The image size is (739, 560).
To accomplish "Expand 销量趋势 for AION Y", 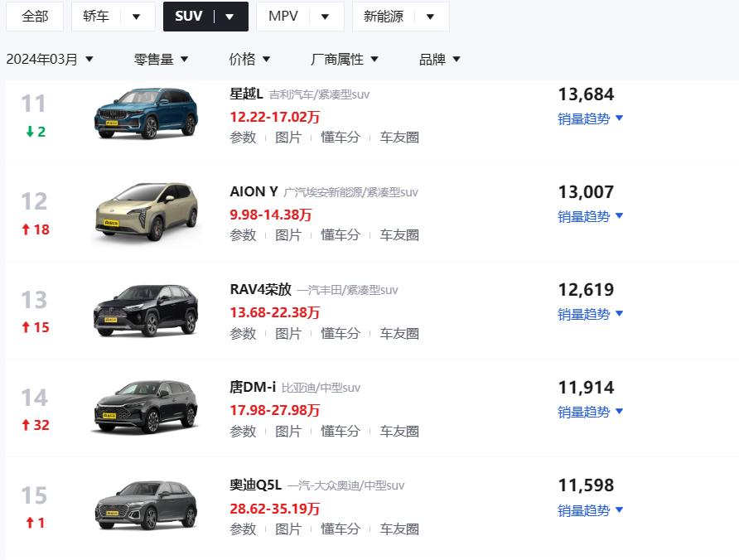I will [x=591, y=217].
